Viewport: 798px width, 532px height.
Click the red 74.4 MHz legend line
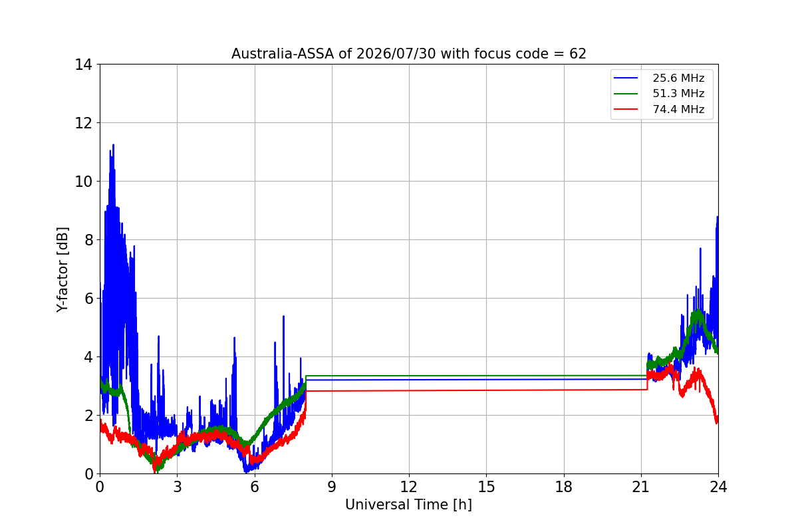click(626, 109)
